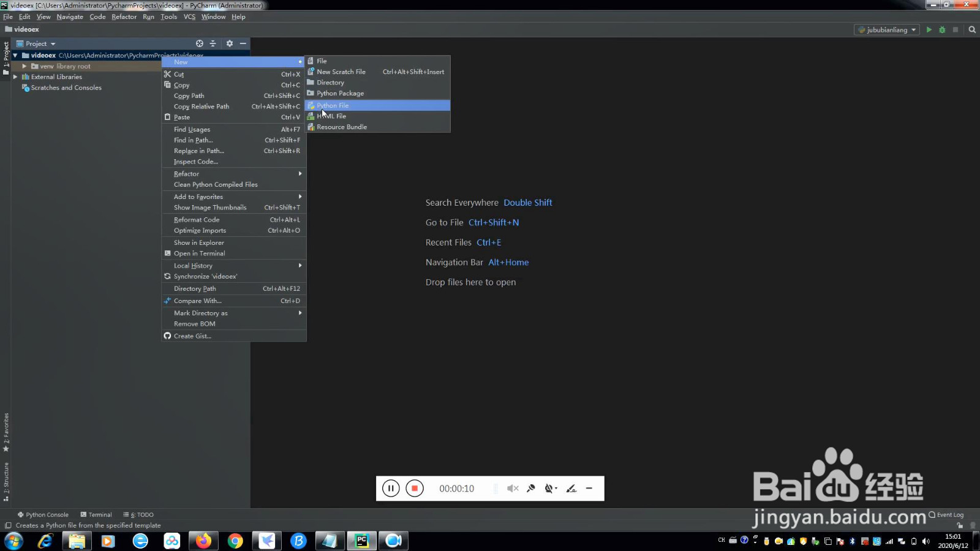Select HTML File in New submenu

(377, 116)
